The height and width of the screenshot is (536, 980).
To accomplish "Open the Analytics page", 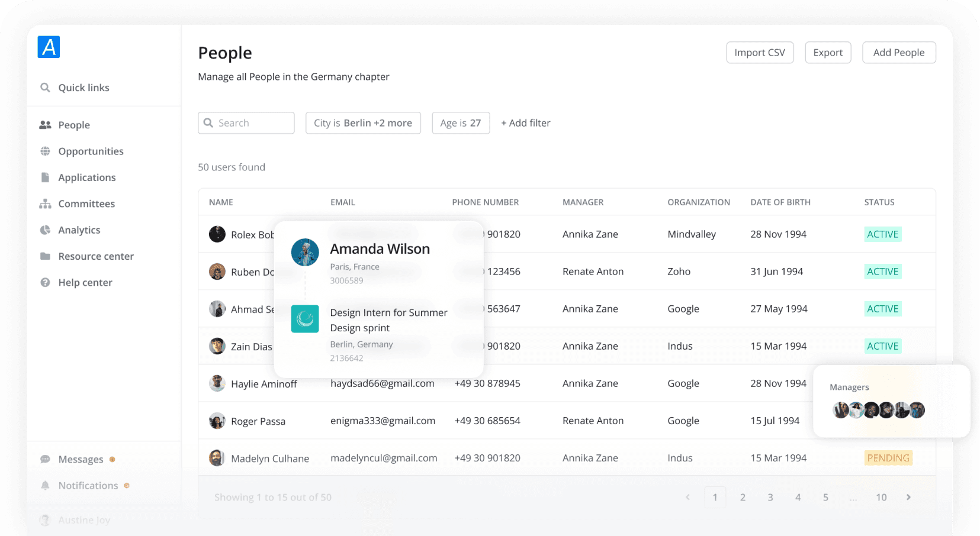I will click(79, 230).
